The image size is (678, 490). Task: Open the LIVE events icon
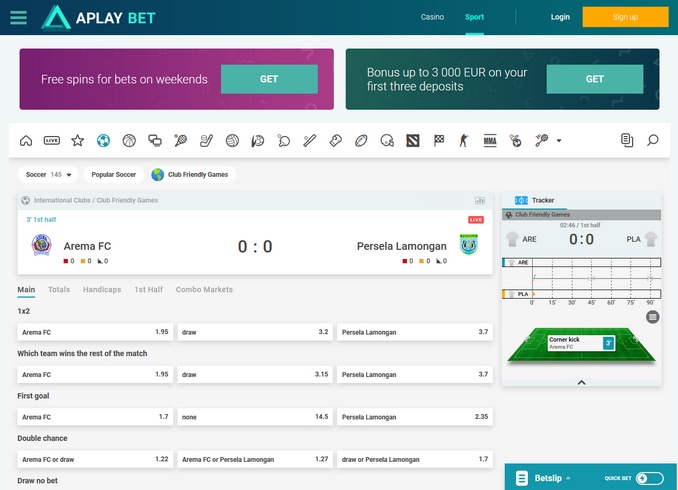52,141
